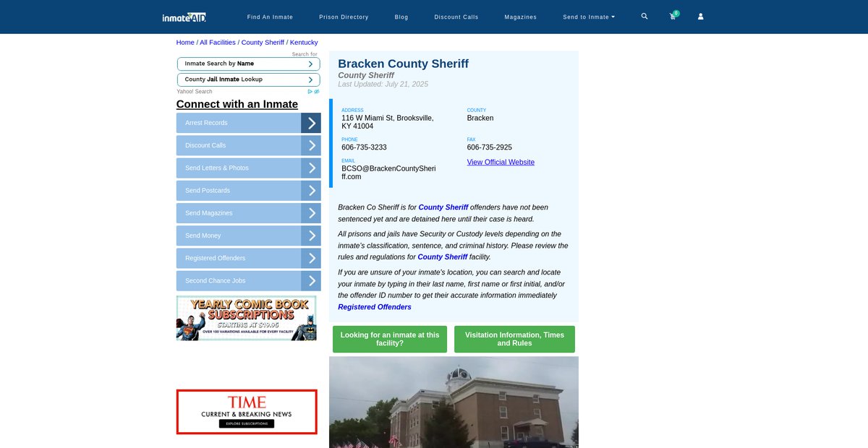The width and height of the screenshot is (868, 448).
Task: Open Magazines in top navigation
Action: [521, 17]
